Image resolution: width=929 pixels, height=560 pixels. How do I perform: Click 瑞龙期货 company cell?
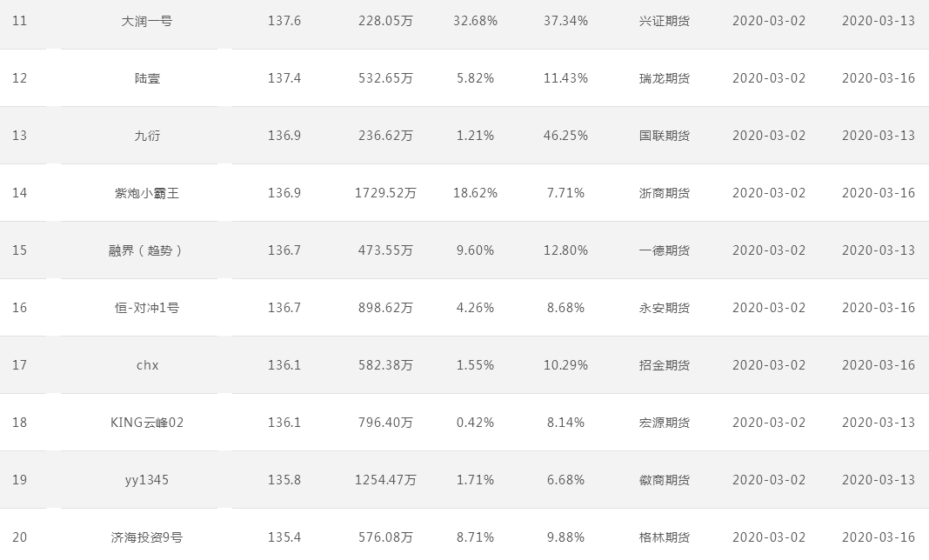coord(665,78)
